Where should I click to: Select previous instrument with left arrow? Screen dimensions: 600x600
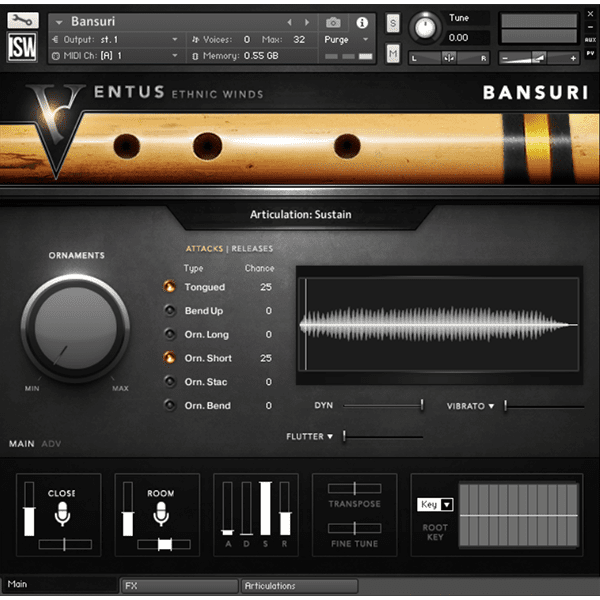[x=291, y=22]
